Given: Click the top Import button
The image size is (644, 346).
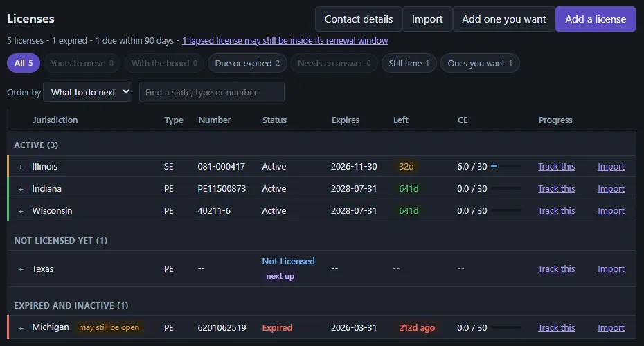Looking at the screenshot, I should (427, 19).
